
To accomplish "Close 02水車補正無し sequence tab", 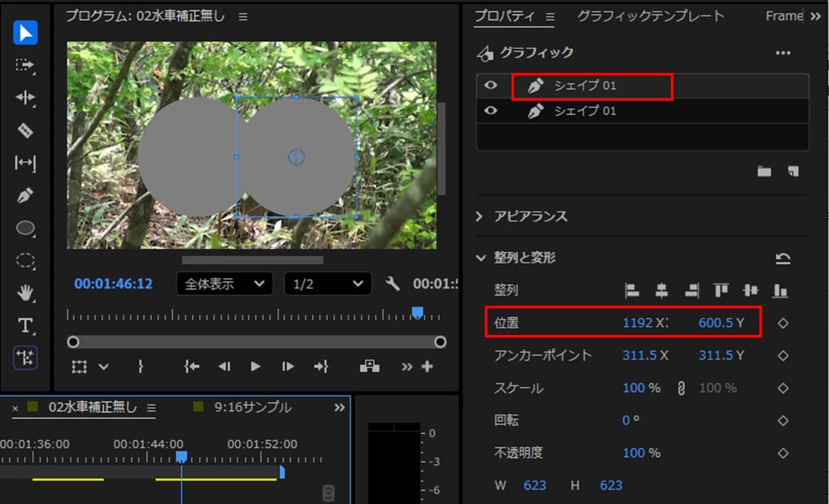I will (15, 408).
